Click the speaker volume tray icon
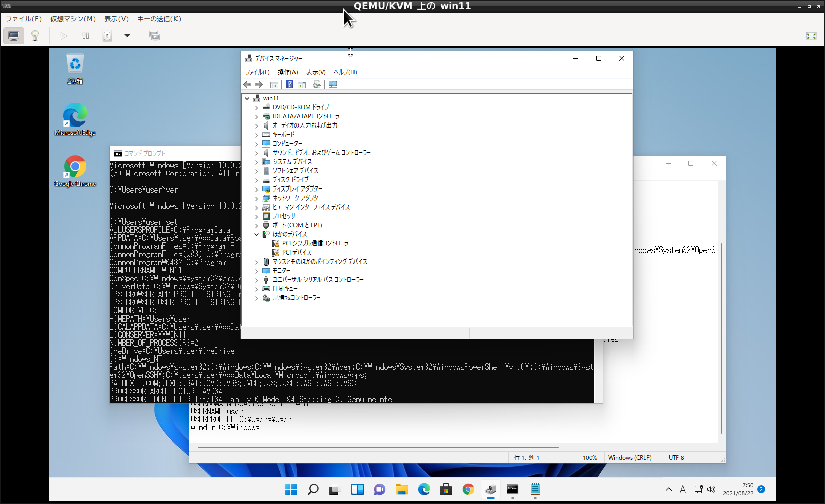The image size is (825, 504). 711,489
